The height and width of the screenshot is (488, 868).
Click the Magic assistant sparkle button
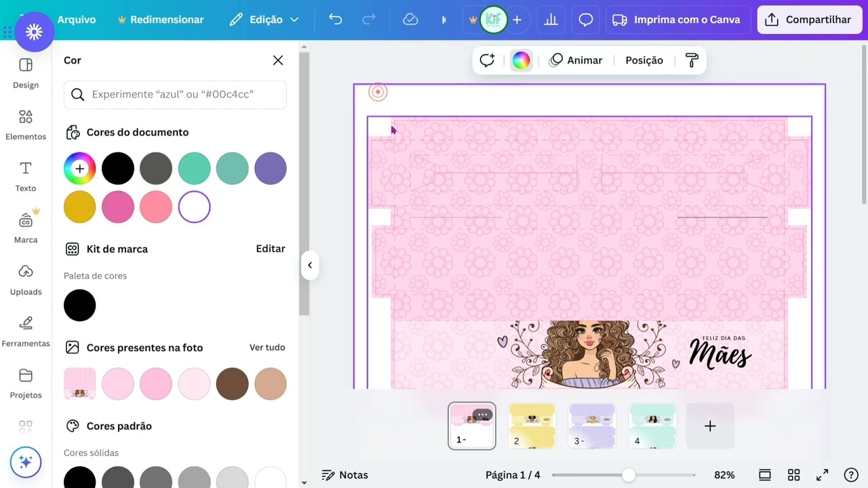click(x=26, y=462)
